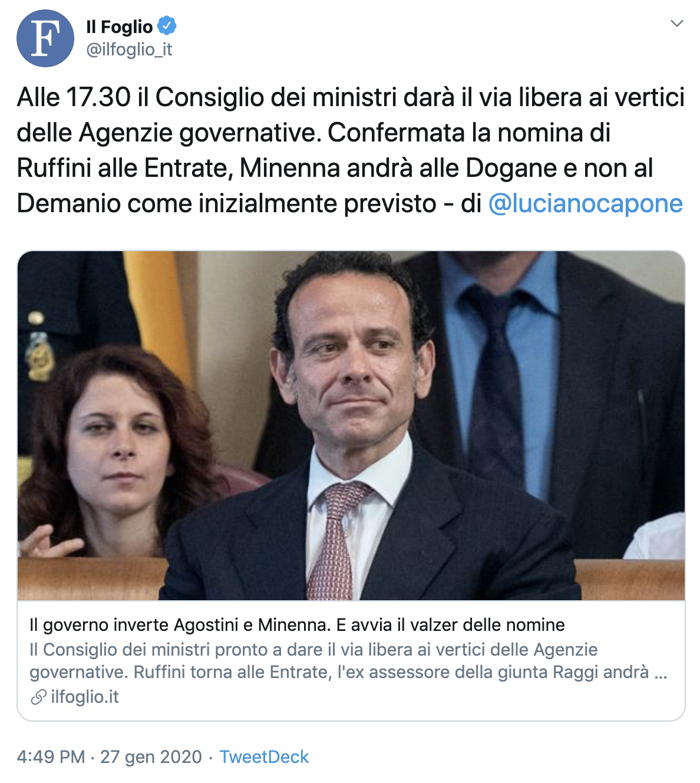Open the Il Foglio display name
The width and height of the screenshot is (700, 783).
(x=120, y=27)
